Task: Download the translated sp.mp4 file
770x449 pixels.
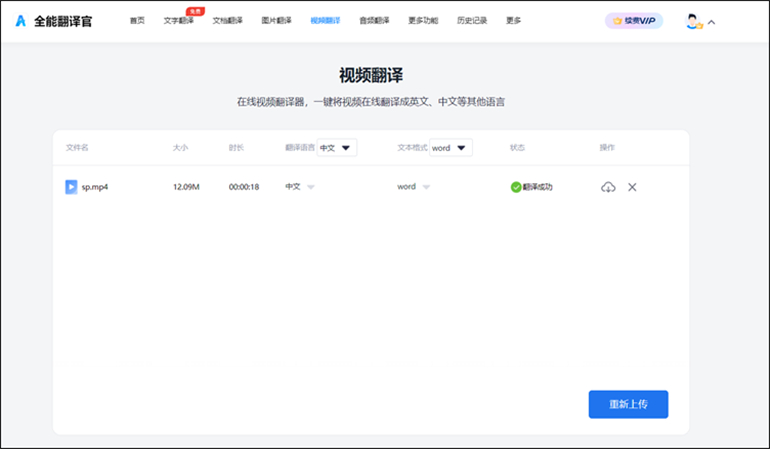Action: point(608,187)
